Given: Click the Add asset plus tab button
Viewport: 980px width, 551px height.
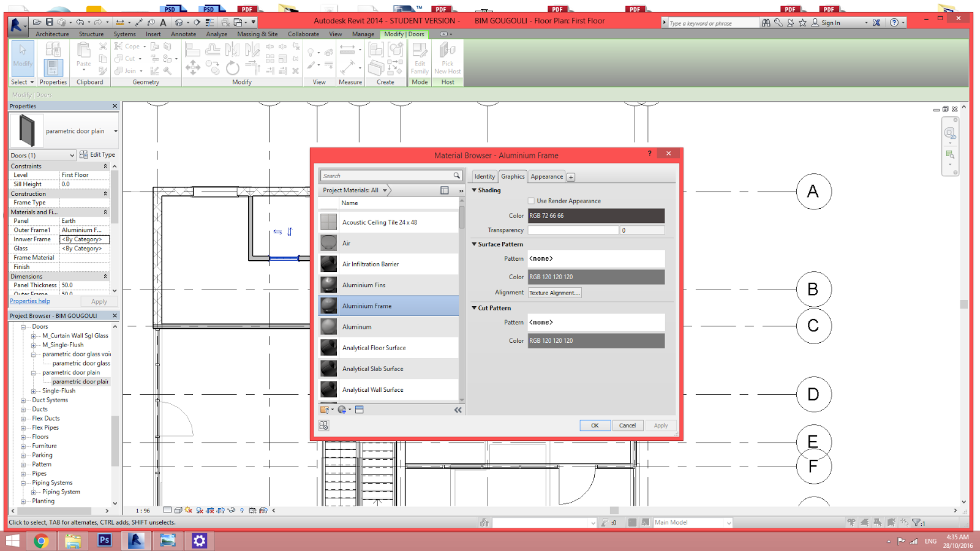Looking at the screenshot, I should [571, 177].
